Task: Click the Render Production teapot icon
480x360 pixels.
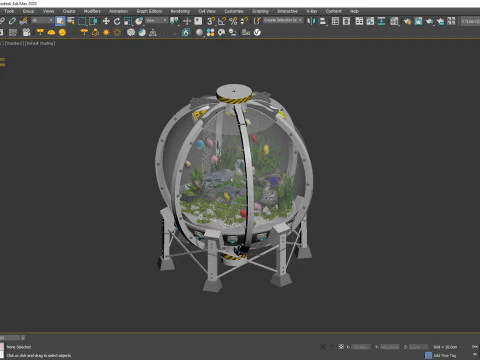Action: [429, 21]
